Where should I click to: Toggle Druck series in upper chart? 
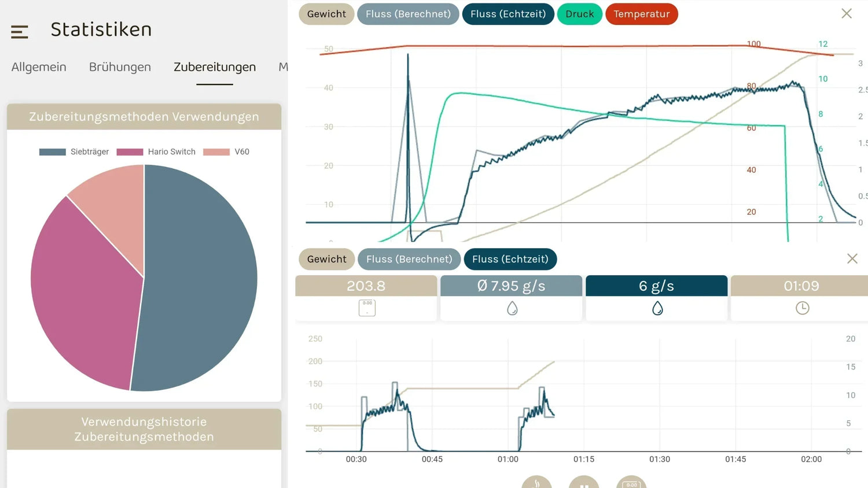pos(579,14)
